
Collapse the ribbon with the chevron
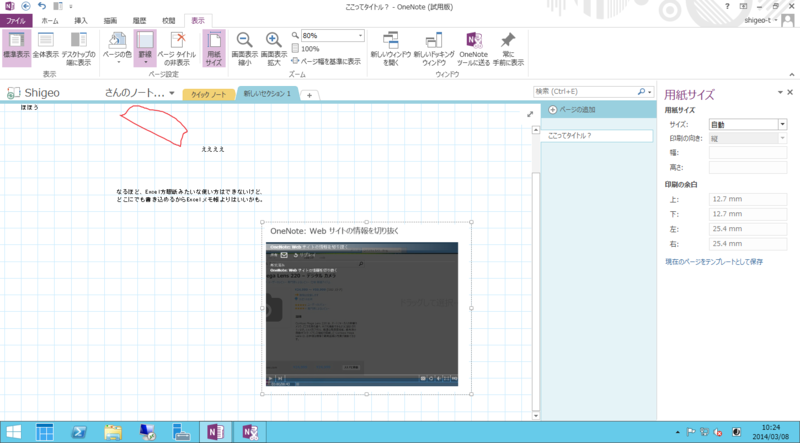coord(791,75)
